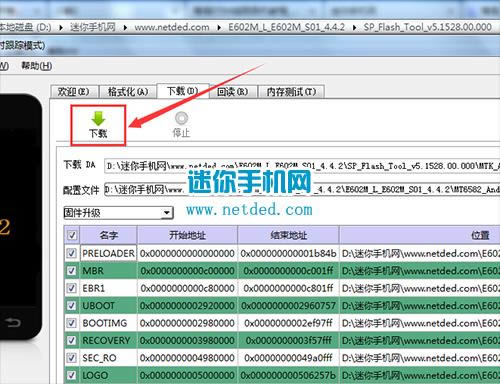This screenshot has width=500, height=384.
Task: Expand breadcrumb arrow after E602M_L_E602M_S01_4.4.2
Action: 354,27
